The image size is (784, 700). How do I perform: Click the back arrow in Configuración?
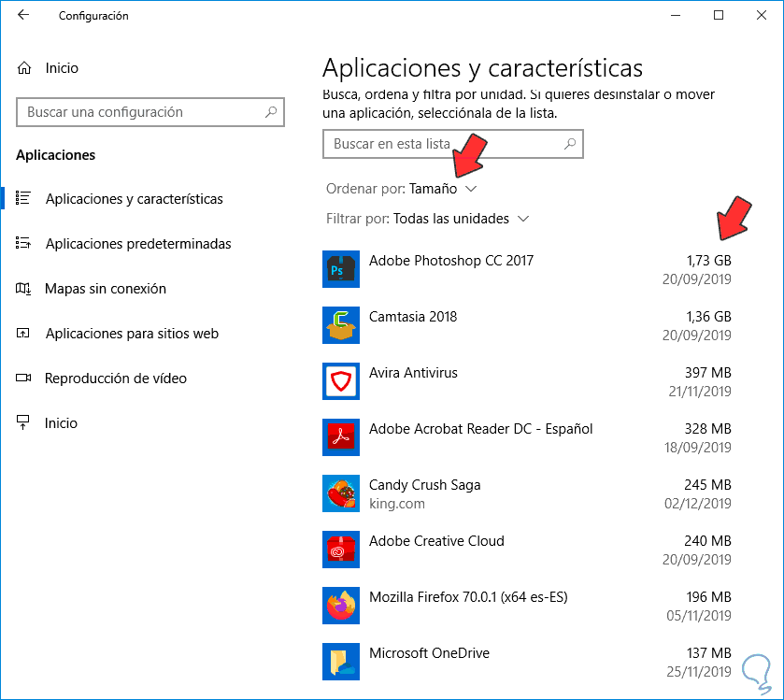(x=23, y=15)
